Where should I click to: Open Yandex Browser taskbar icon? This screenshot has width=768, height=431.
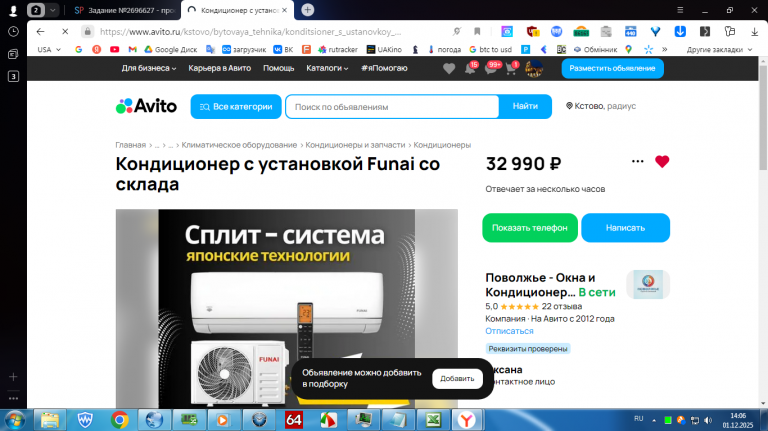pyautogui.click(x=466, y=420)
